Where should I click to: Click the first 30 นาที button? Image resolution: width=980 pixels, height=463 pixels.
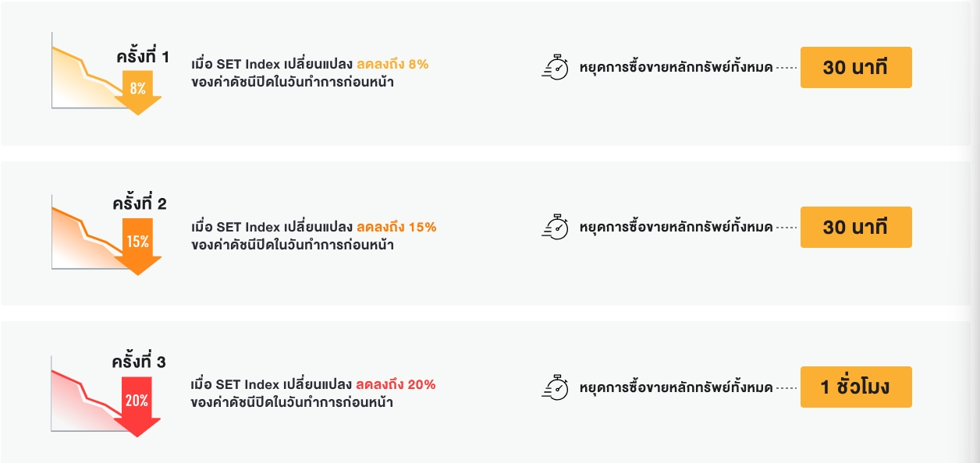(856, 68)
